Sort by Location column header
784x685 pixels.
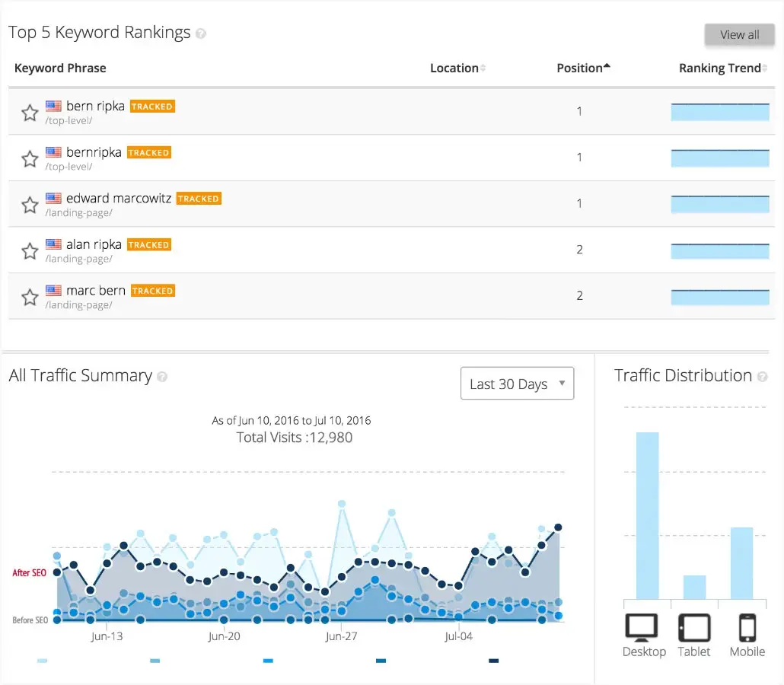(457, 68)
